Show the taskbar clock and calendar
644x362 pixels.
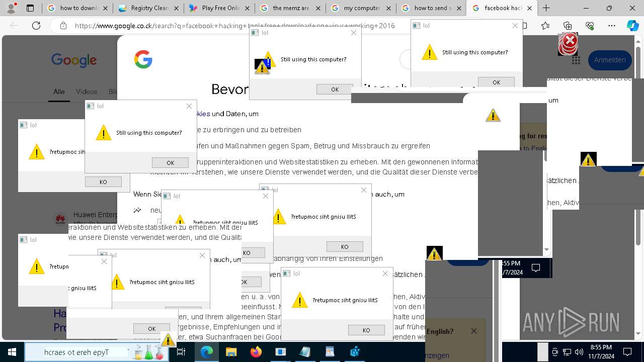tap(601, 352)
